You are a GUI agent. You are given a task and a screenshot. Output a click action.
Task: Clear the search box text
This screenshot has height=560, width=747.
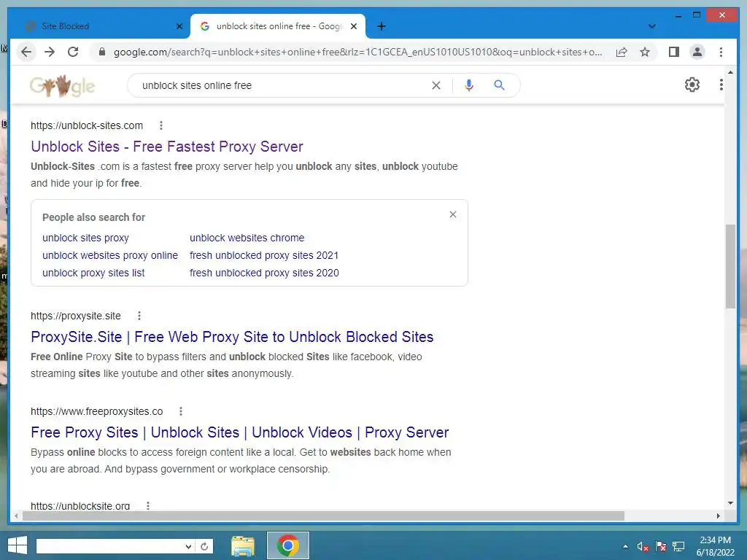pyautogui.click(x=436, y=85)
